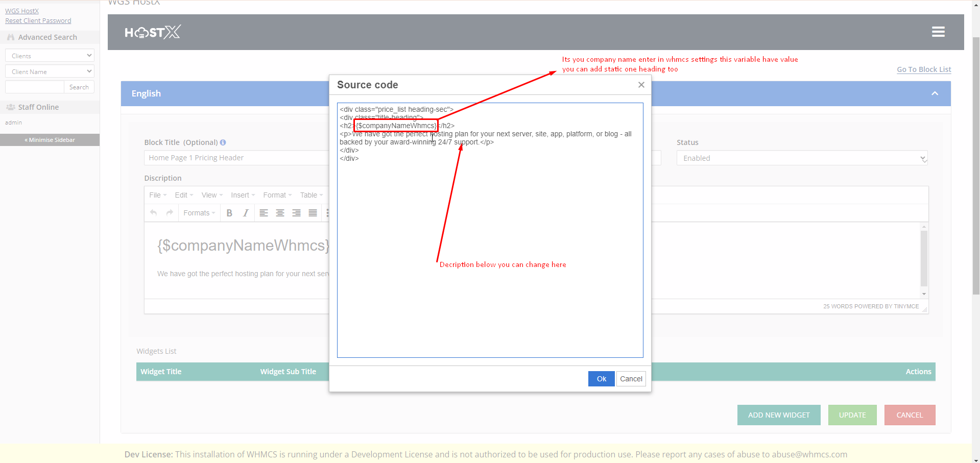The width and height of the screenshot is (980, 463).
Task: Collapse the English section chevron
Action: 935,93
